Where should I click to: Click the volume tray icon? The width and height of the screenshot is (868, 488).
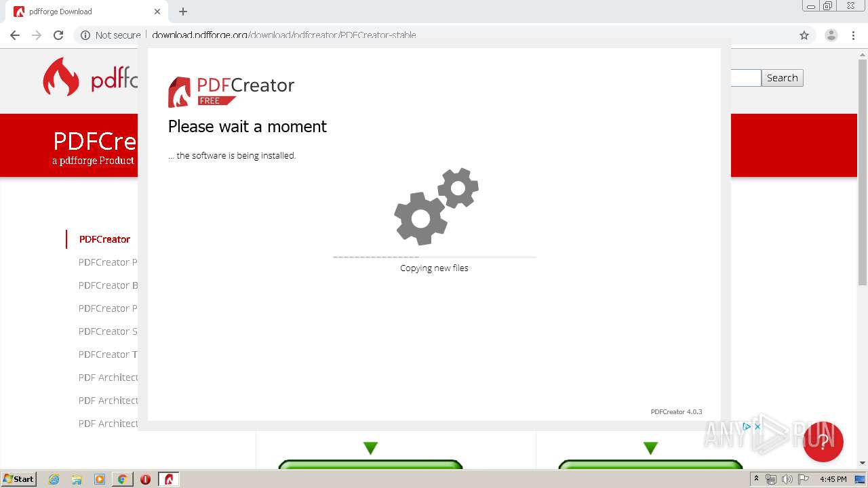787,479
